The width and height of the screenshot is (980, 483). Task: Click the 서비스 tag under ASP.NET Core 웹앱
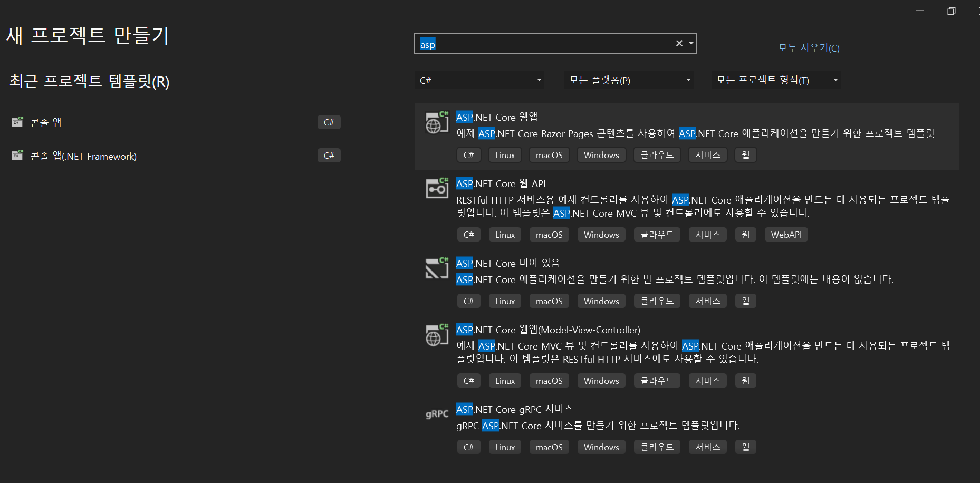[708, 155]
